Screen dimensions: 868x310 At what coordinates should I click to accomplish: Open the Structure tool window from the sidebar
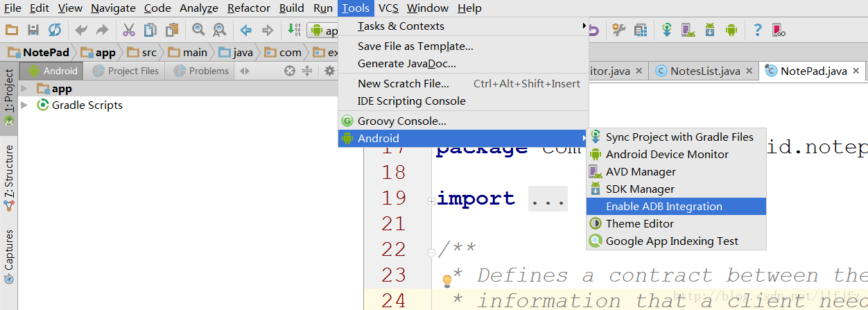(x=9, y=179)
